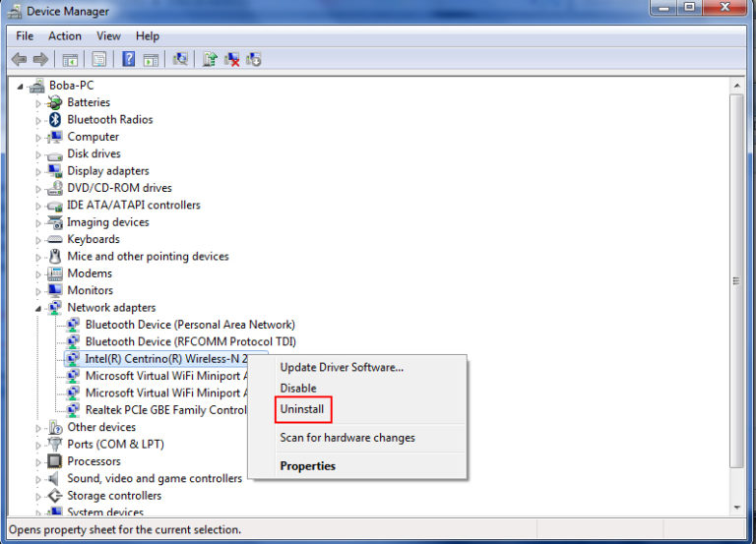Open the File menu
This screenshot has width=756, height=544.
point(25,36)
